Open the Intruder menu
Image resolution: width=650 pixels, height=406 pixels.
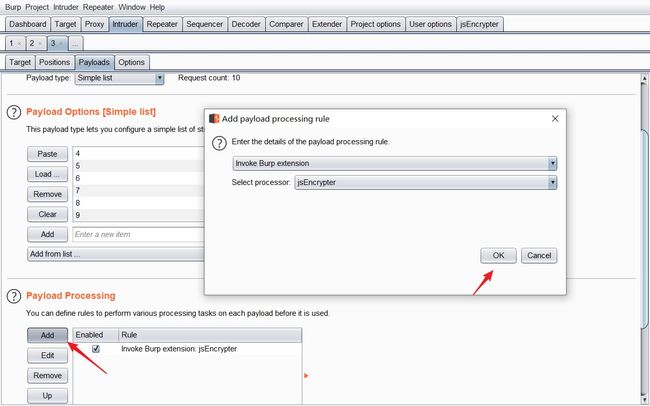66,7
